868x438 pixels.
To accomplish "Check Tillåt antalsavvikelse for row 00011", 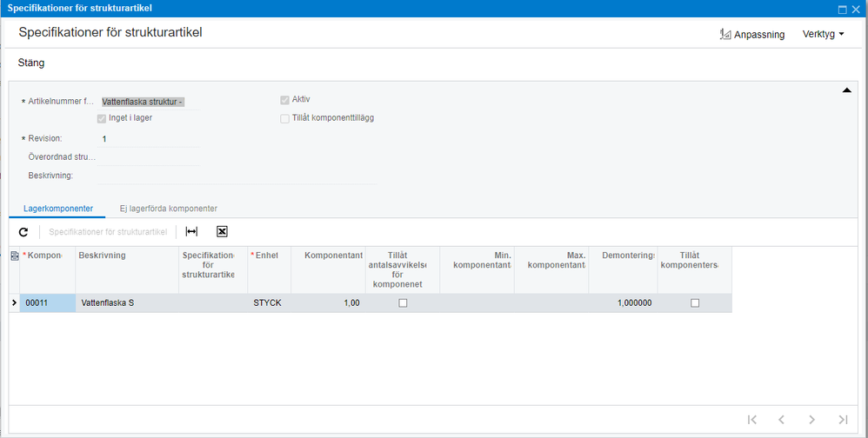I will click(x=403, y=303).
